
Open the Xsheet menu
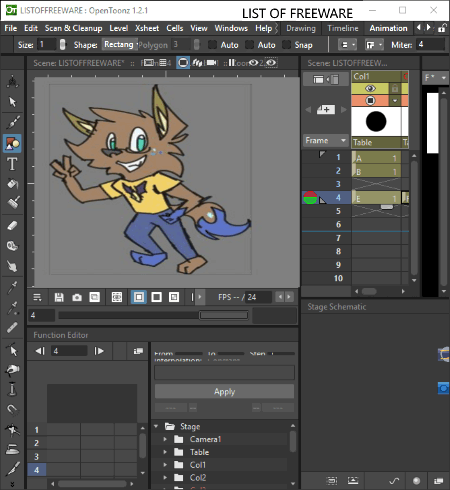click(147, 28)
